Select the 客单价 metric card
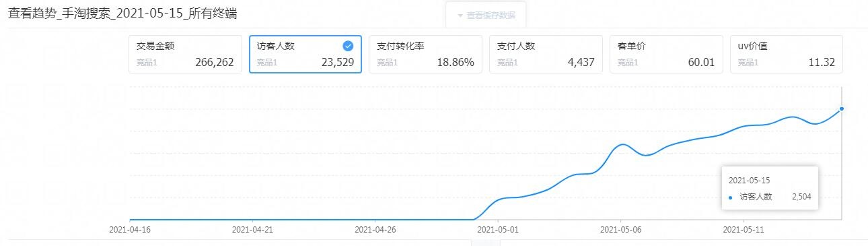868x246 pixels. click(666, 54)
